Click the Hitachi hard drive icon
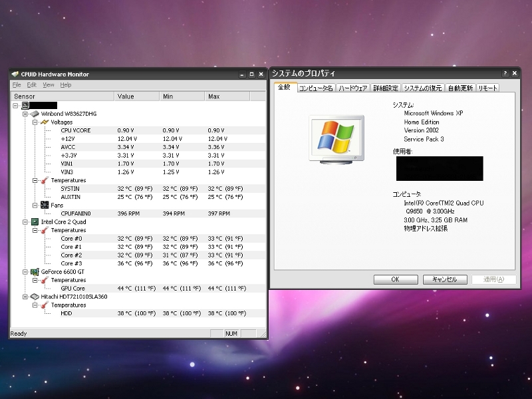The height and width of the screenshot is (399, 532). point(35,297)
